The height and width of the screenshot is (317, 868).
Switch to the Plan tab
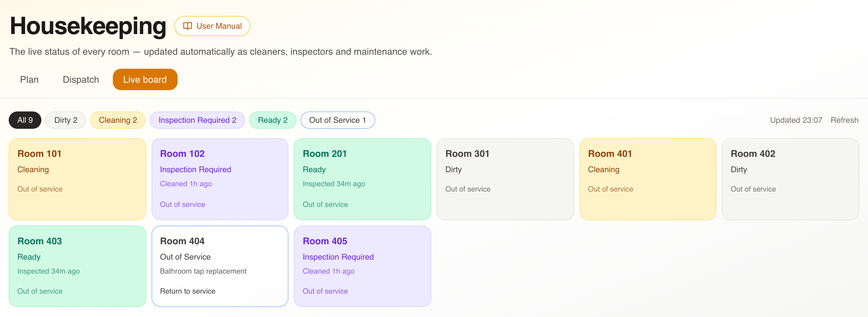pos(29,79)
